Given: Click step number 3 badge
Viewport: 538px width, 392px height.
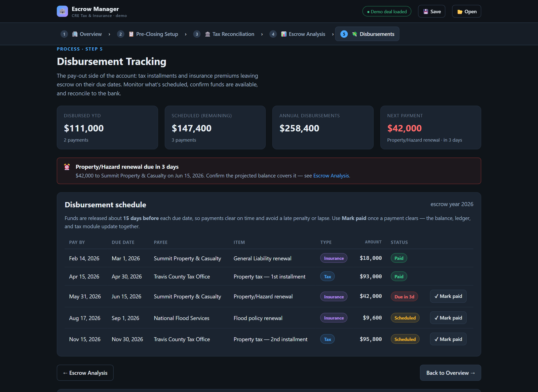Looking at the screenshot, I should [x=197, y=34].
